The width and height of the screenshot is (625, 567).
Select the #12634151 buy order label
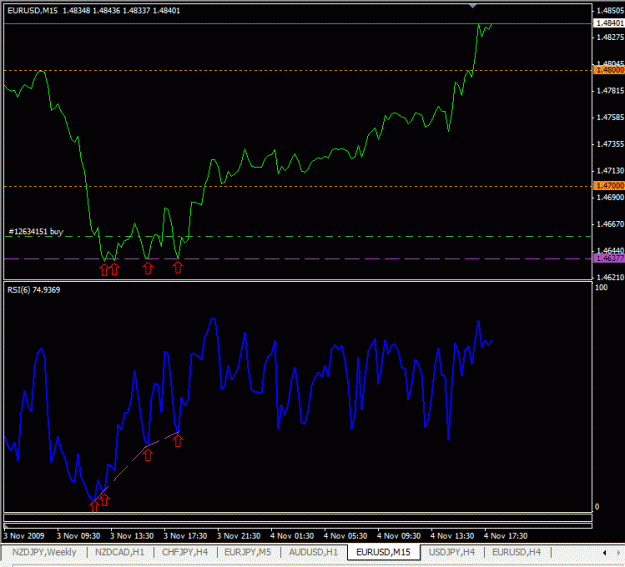36,232
